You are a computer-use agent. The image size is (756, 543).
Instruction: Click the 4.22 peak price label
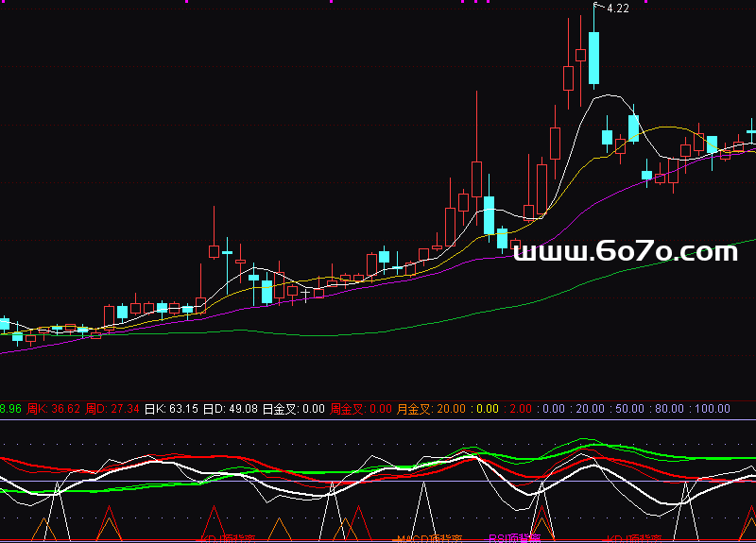[617, 8]
